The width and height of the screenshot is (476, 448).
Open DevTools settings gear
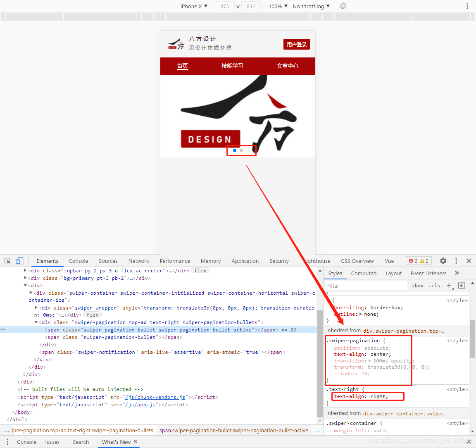click(x=443, y=261)
